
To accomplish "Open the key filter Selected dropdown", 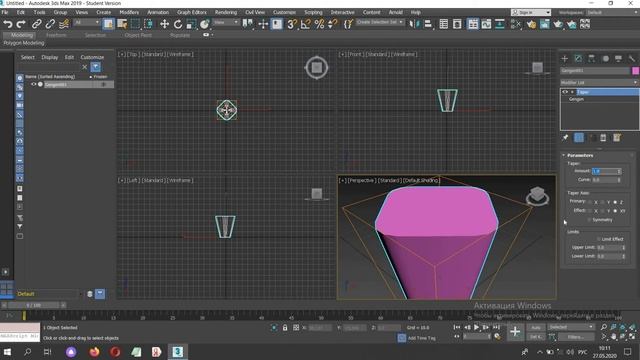I will pos(571,327).
